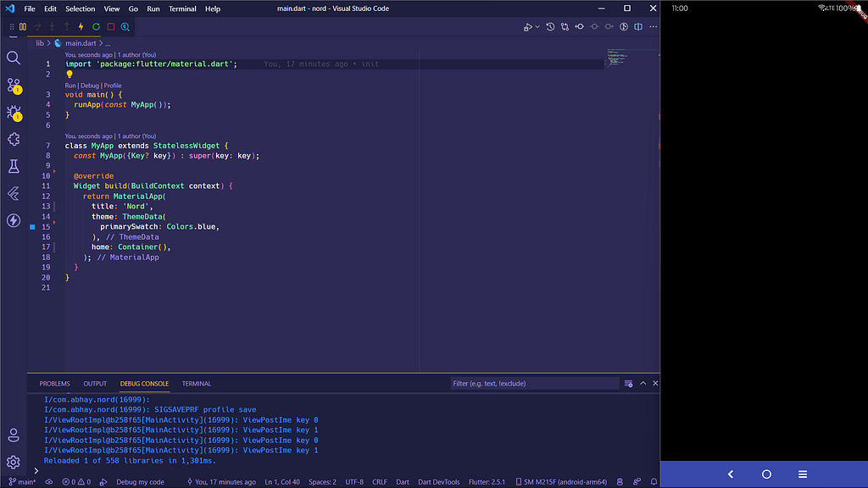The height and width of the screenshot is (488, 868).
Task: Open Manage gear settings
Action: coord(14,462)
